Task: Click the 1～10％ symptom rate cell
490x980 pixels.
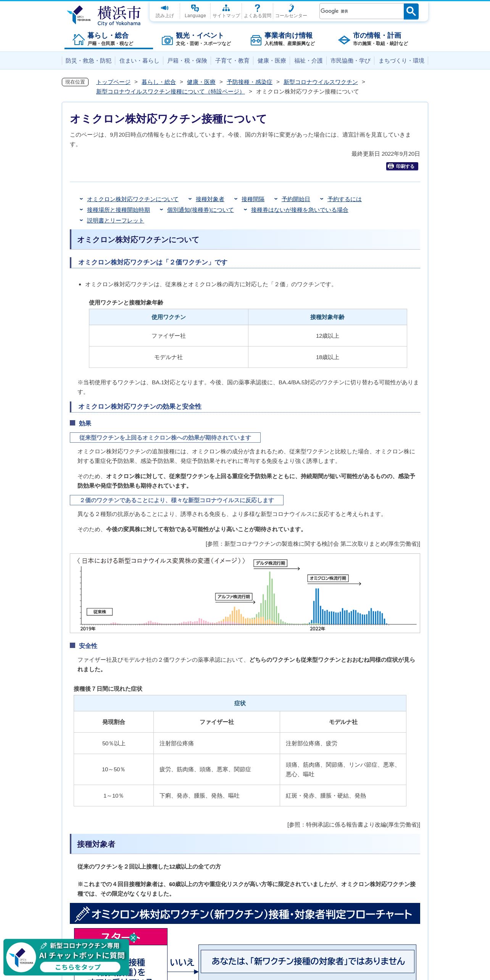Action: click(x=114, y=796)
